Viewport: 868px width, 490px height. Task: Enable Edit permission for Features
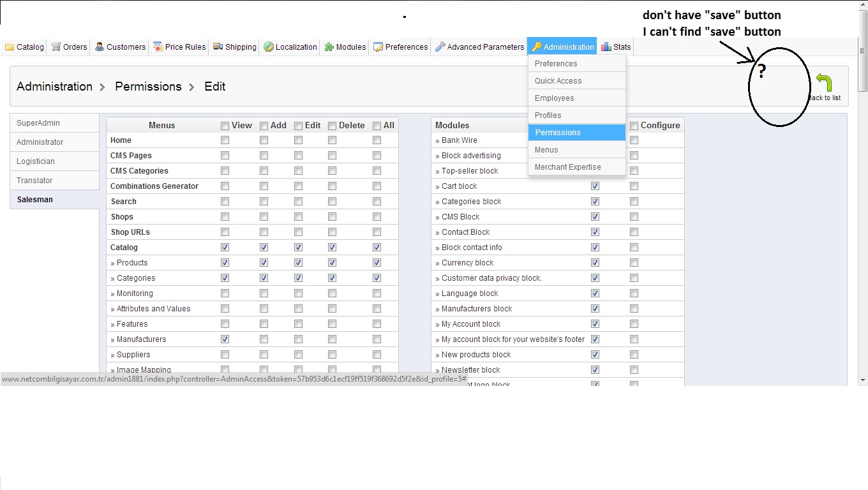tap(298, 324)
